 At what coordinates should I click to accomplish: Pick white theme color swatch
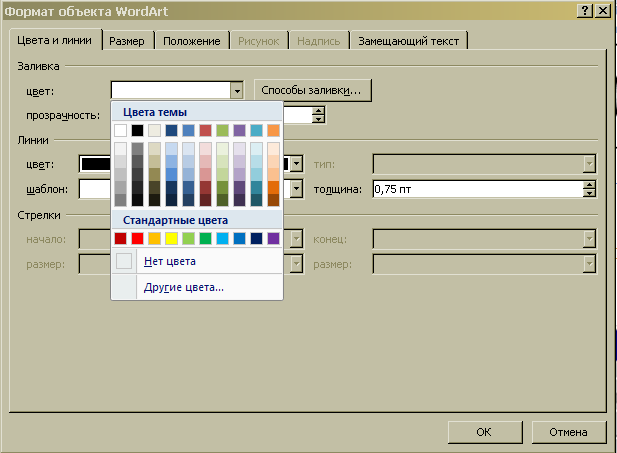[x=120, y=130]
